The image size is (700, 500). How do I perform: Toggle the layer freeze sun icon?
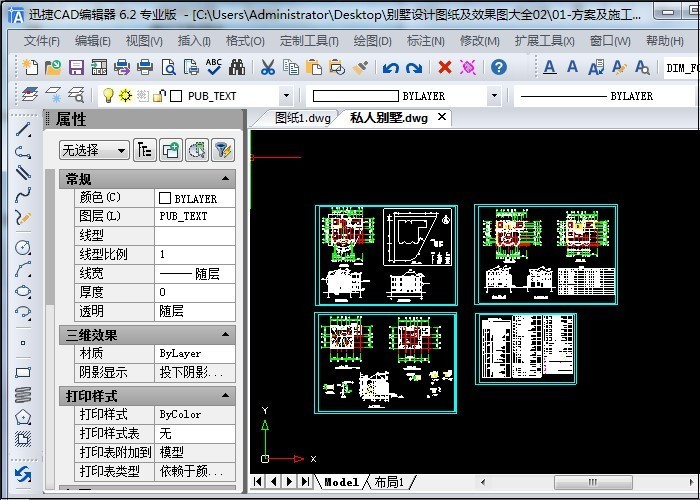point(125,96)
